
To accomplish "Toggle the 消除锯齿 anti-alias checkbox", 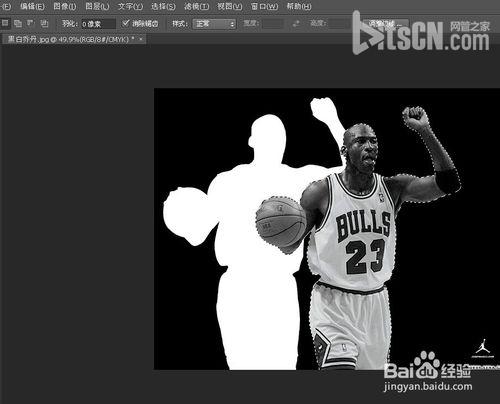I will point(125,23).
